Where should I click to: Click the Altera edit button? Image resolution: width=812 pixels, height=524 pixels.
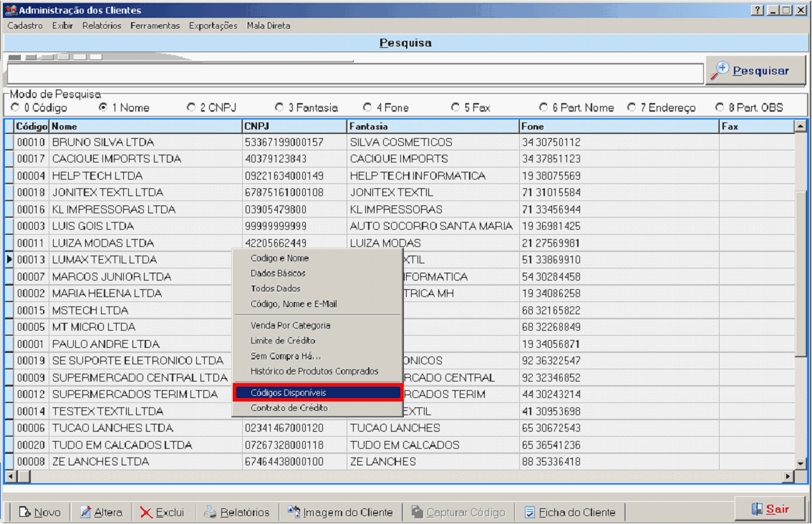click(x=100, y=512)
